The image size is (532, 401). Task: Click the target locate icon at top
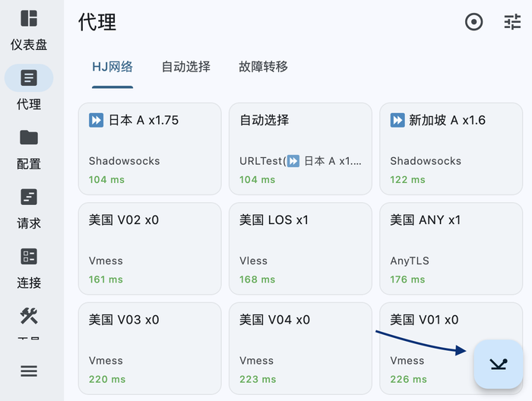[473, 22]
